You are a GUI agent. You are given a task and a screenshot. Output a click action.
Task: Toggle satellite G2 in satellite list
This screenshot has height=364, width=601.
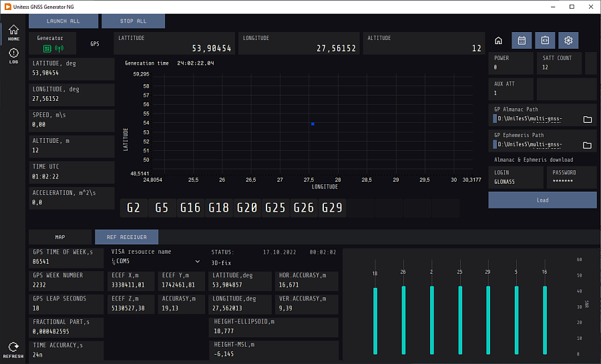(133, 208)
